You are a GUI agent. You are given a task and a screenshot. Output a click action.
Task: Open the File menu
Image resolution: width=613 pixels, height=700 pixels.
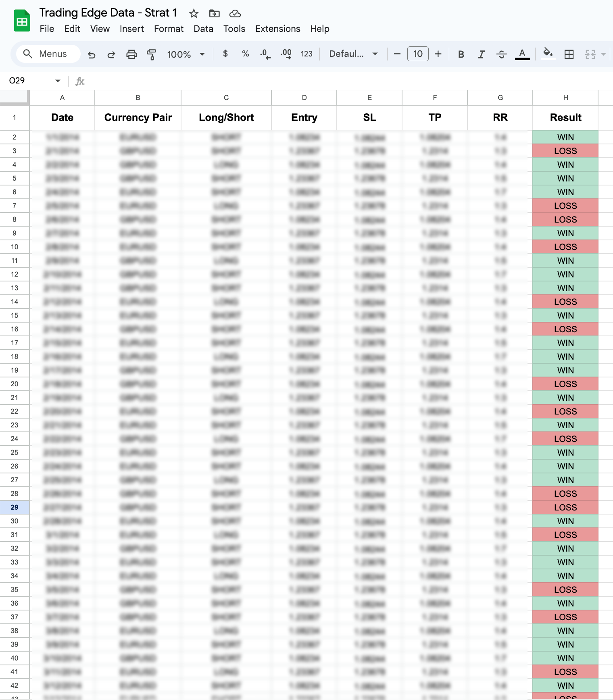[x=47, y=29]
